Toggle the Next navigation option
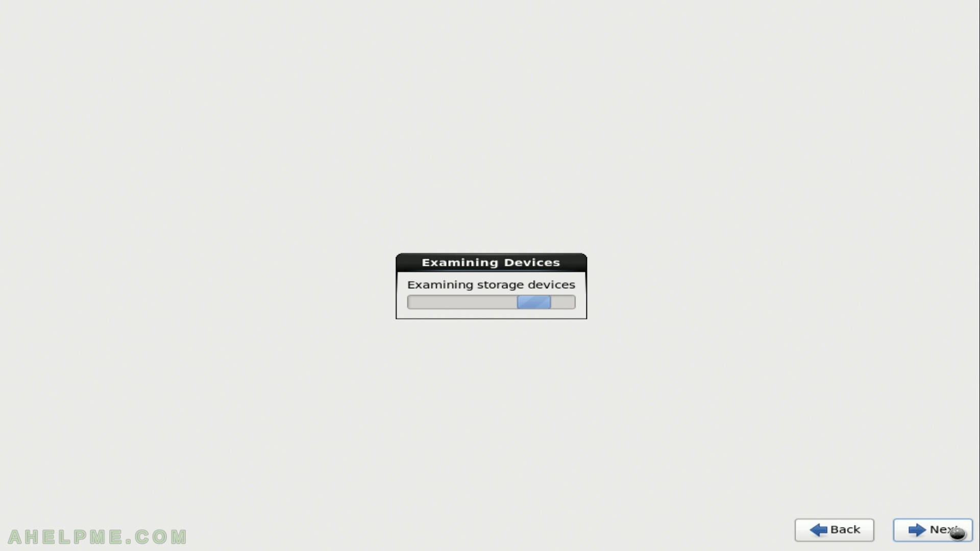 [x=934, y=530]
